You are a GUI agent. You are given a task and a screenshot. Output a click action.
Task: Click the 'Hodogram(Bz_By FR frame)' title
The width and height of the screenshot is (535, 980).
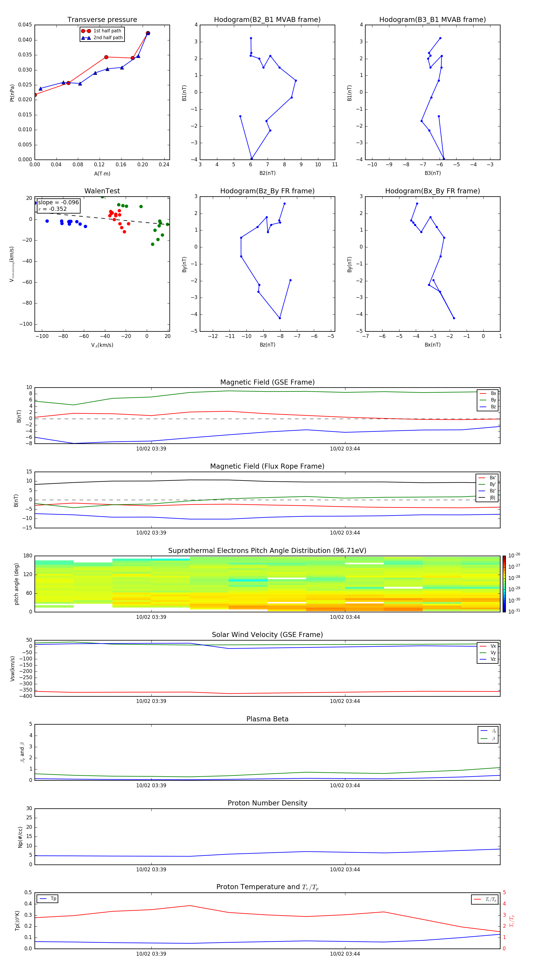point(267,191)
